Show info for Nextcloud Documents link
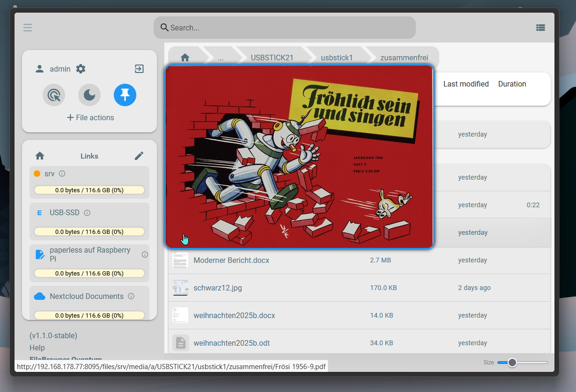The width and height of the screenshot is (576, 392). point(131,296)
